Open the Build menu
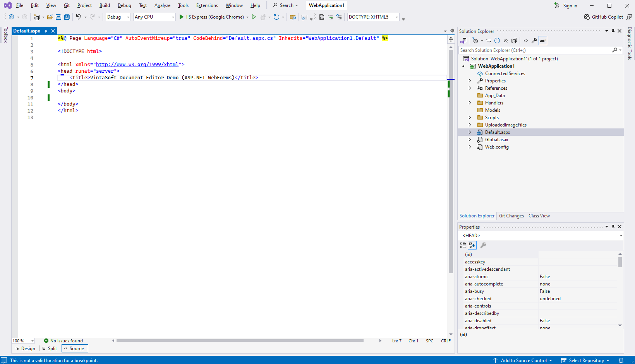The height and width of the screenshot is (364, 635). coord(105,5)
